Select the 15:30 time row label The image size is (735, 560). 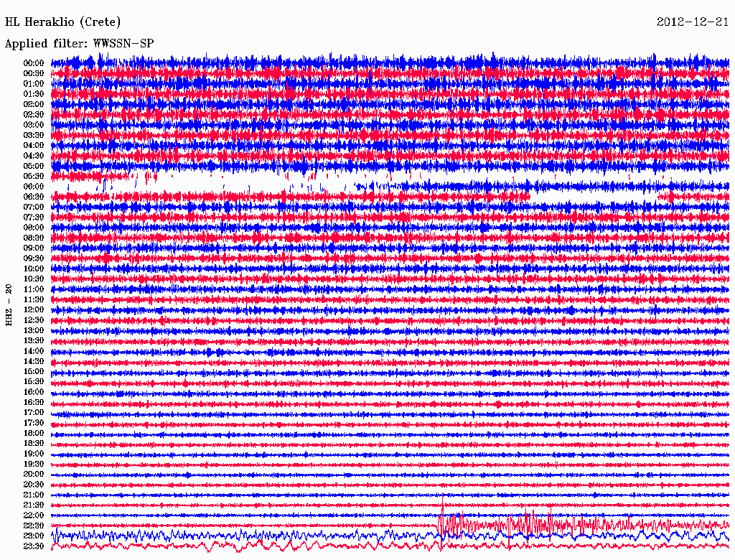point(34,382)
